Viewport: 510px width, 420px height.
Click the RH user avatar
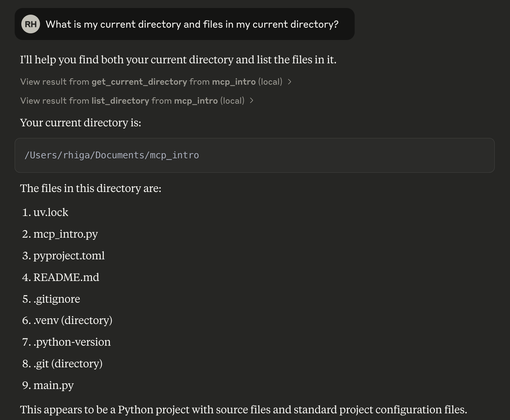click(31, 24)
